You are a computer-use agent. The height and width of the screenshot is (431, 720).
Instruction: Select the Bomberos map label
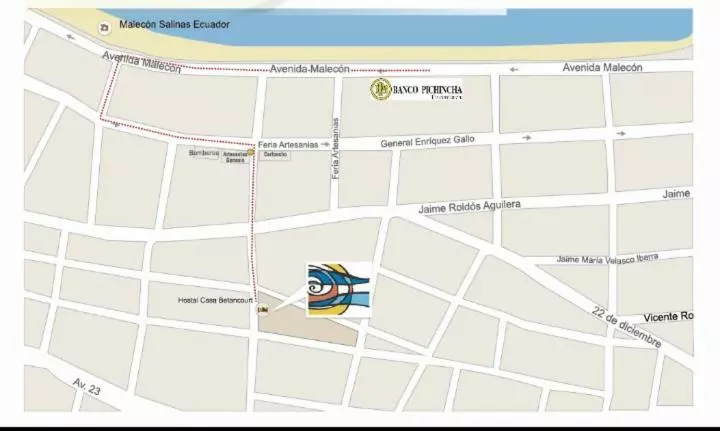coord(204,153)
